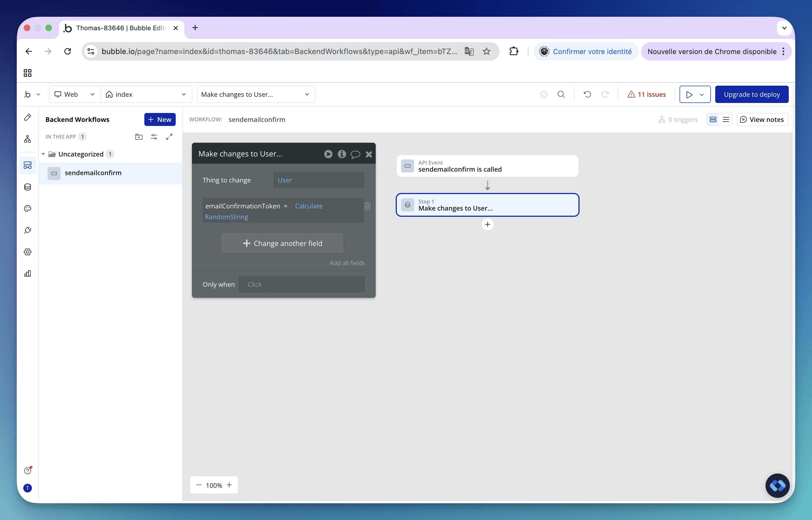Click Upgrade to deploy button
The image size is (812, 520).
pos(751,95)
